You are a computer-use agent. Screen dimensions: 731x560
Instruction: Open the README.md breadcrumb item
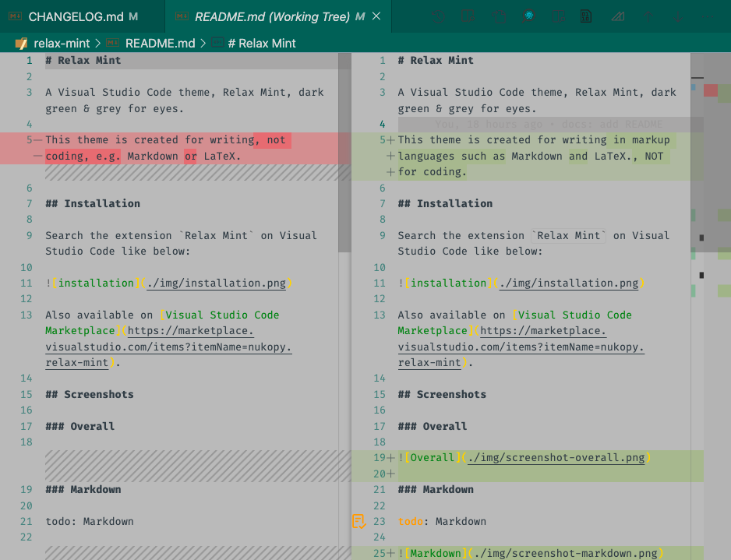160,44
